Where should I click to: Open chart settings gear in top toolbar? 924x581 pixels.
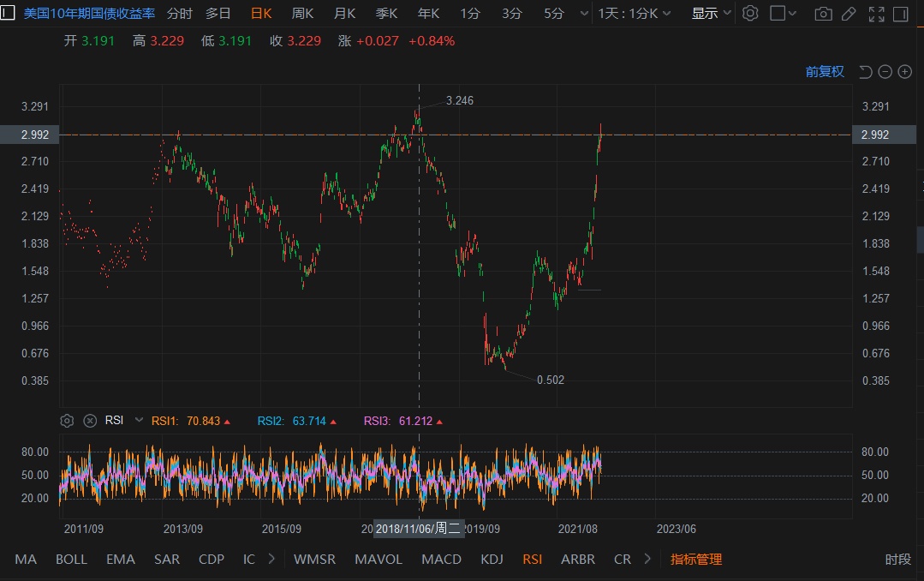click(750, 14)
